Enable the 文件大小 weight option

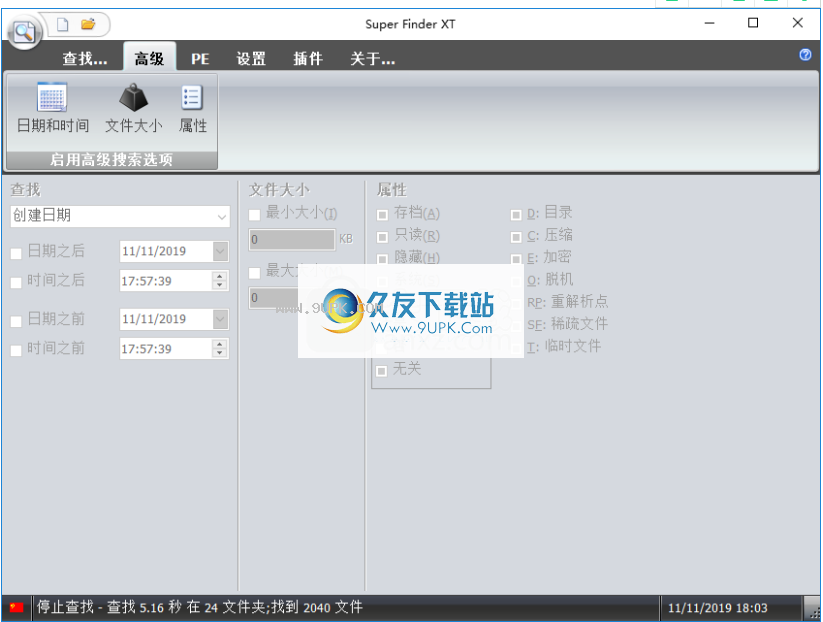click(x=134, y=108)
